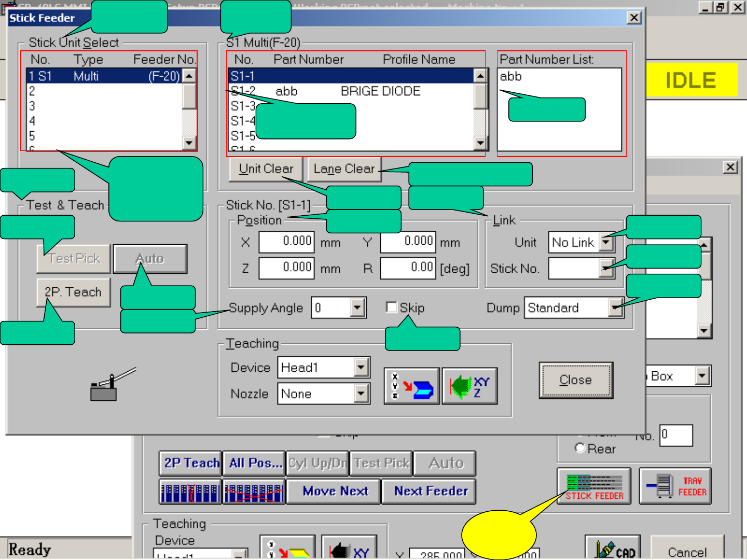This screenshot has width=747, height=560.
Task: Click the Lane Clear button
Action: click(x=344, y=169)
